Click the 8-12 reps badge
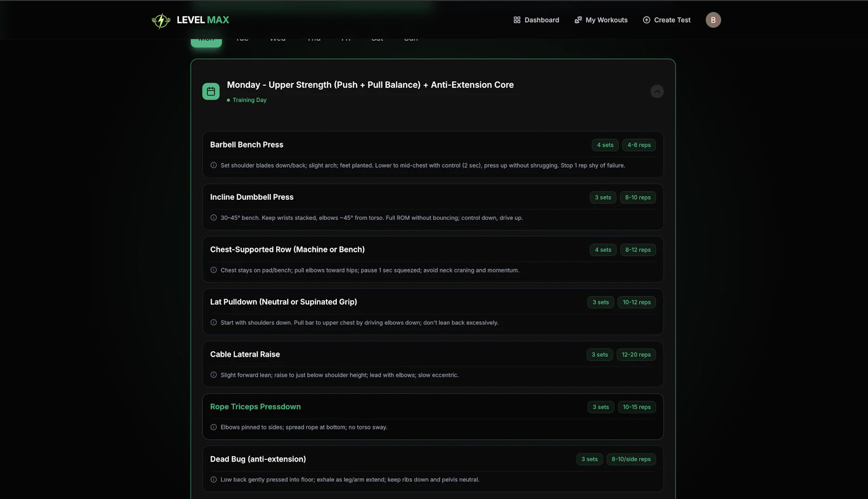Image resolution: width=868 pixels, height=499 pixels. tap(638, 250)
